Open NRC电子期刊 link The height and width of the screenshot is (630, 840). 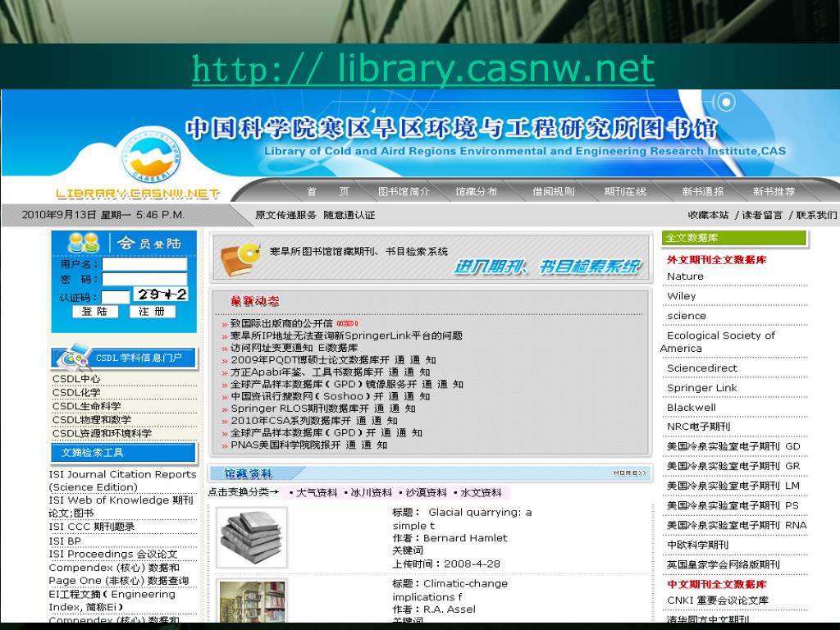(x=699, y=427)
